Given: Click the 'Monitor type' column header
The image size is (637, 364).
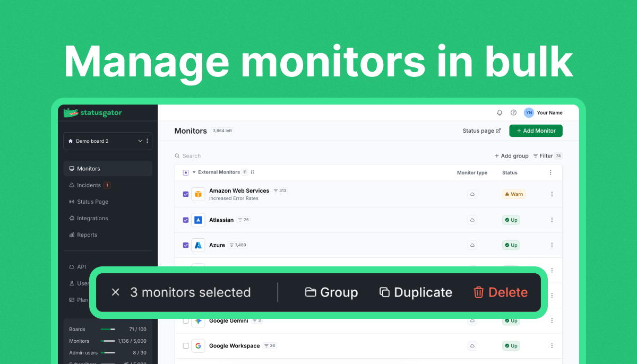Looking at the screenshot, I should tap(472, 172).
